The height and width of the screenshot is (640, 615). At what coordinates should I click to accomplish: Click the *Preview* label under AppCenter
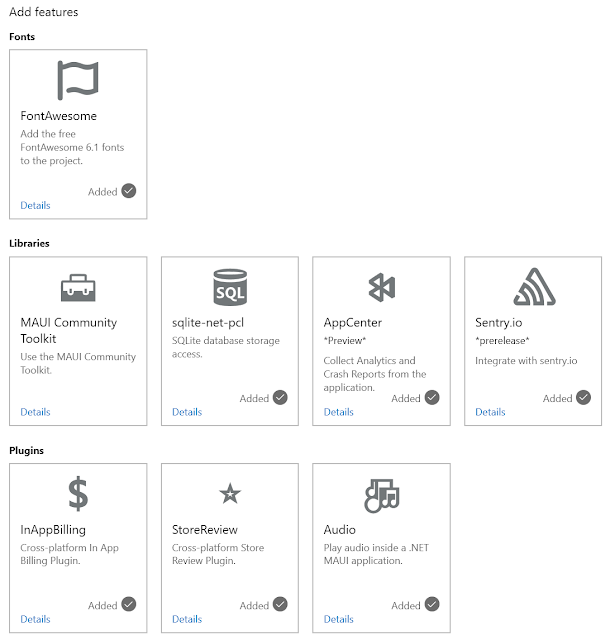[x=345, y=341]
